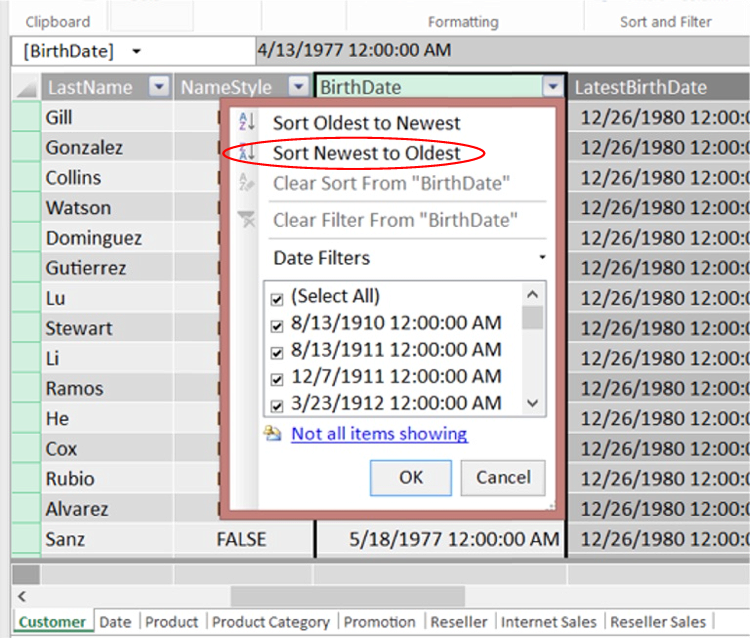The width and height of the screenshot is (750, 638).
Task: Uncheck the 3/23/1912 12:00:00 AM date
Action: [x=276, y=406]
